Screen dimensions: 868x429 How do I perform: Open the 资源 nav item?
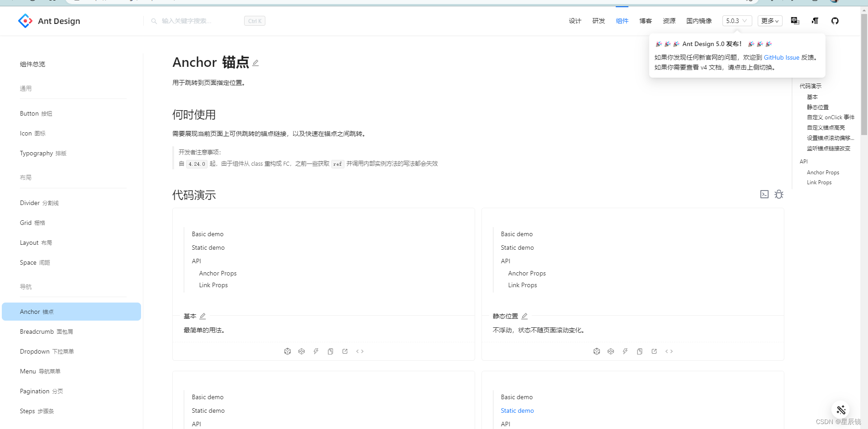[x=669, y=21]
